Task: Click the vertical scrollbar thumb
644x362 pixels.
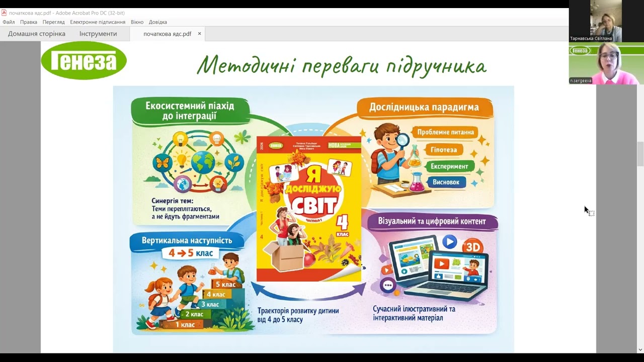Action: click(640, 153)
